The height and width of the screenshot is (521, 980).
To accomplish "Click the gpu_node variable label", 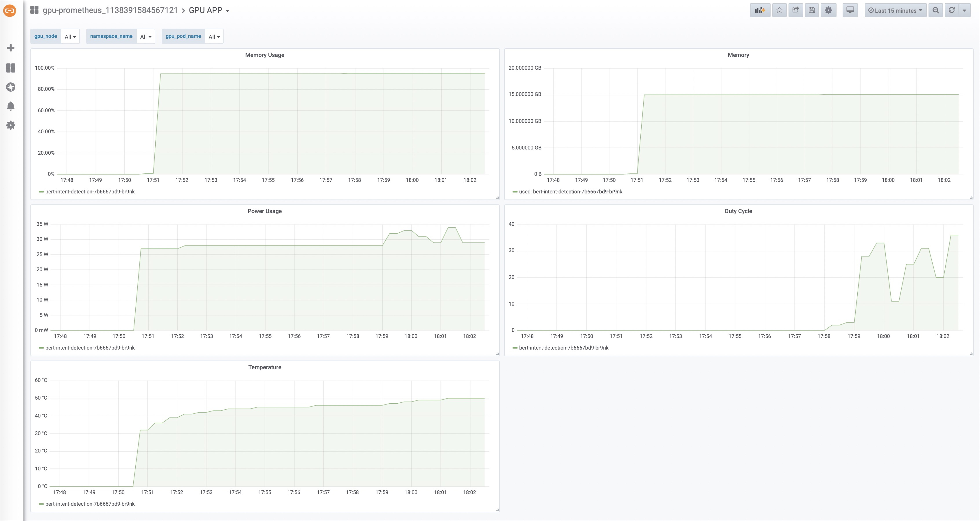I will click(46, 36).
